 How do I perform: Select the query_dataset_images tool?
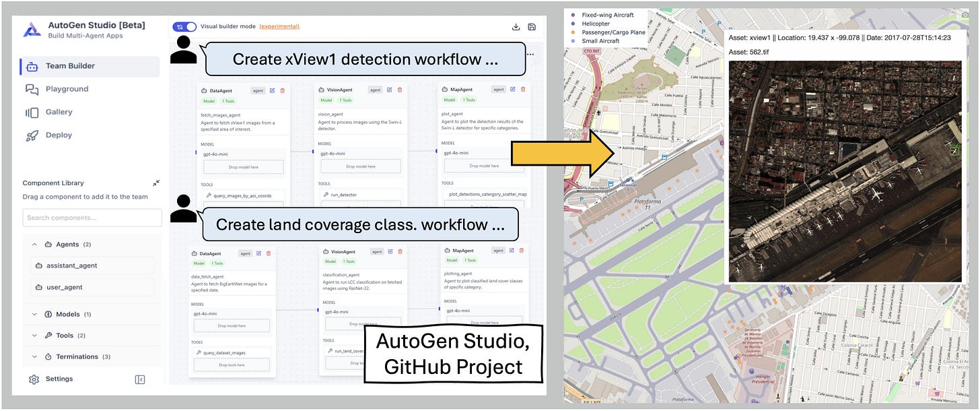231,352
